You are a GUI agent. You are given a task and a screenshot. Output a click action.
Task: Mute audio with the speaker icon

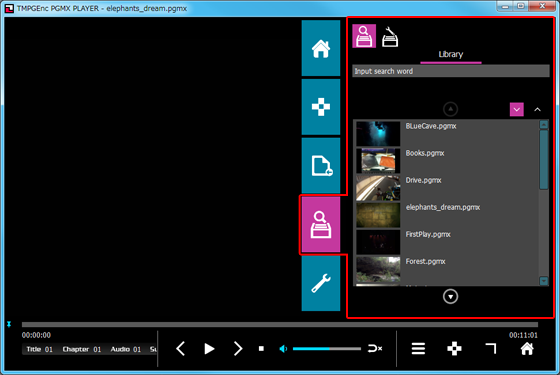coord(283,349)
